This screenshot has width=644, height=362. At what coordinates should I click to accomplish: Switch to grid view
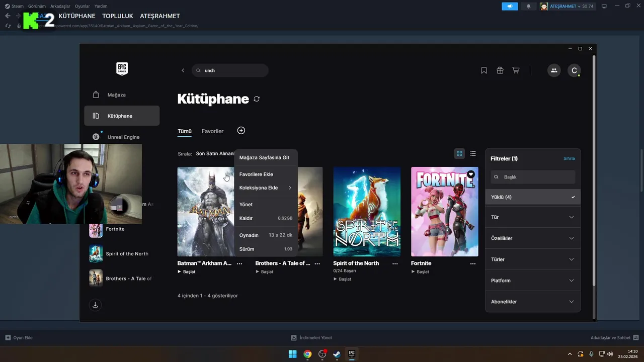(x=459, y=153)
